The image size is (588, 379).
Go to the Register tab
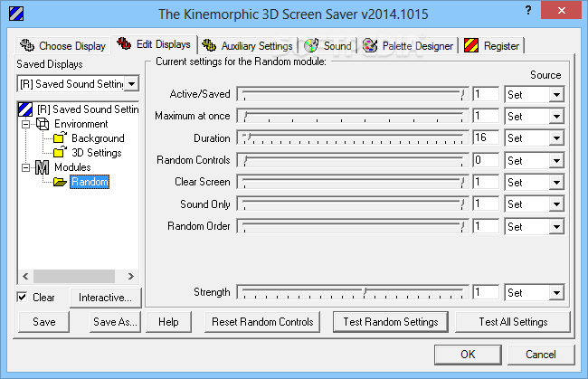tap(492, 46)
